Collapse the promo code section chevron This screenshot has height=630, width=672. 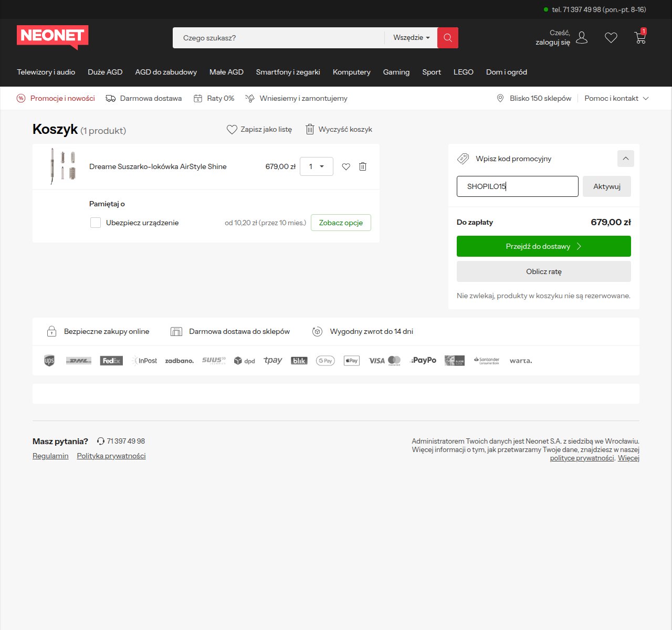[626, 159]
